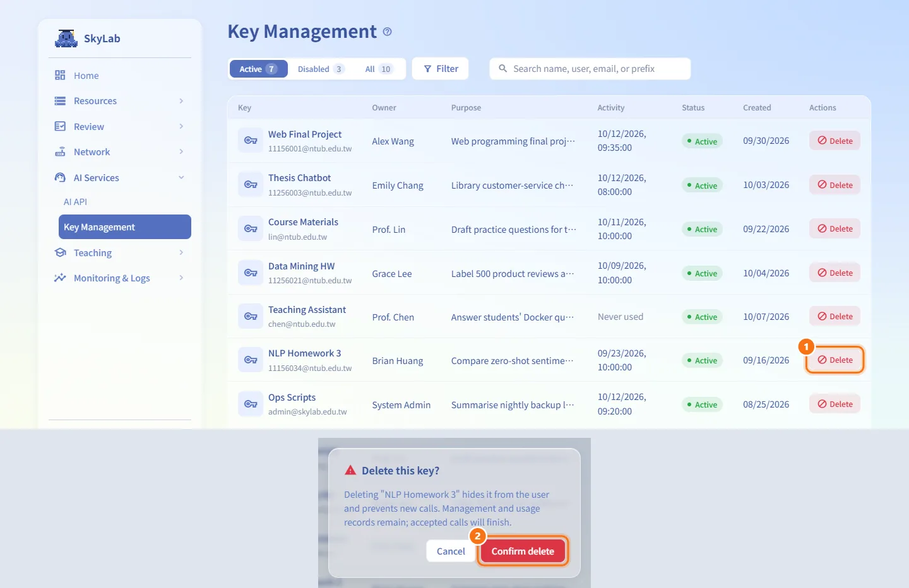Collapse the AI Services section chevron
Screen dimensions: 909x588
(x=181, y=177)
